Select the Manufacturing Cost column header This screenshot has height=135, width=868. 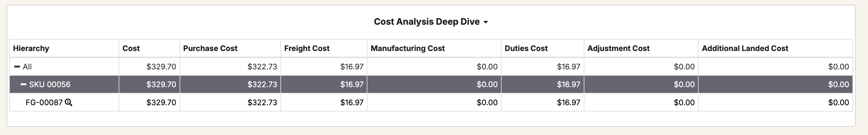(x=407, y=48)
